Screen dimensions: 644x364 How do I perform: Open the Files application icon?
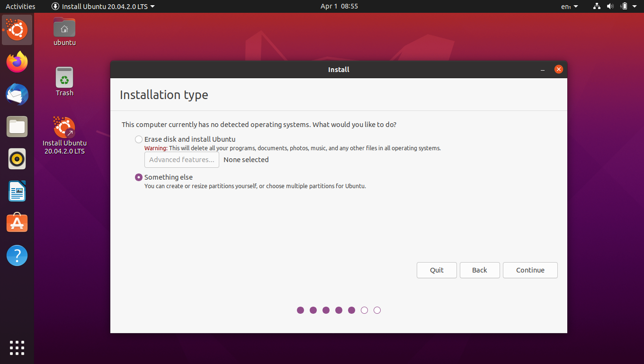coord(17,127)
